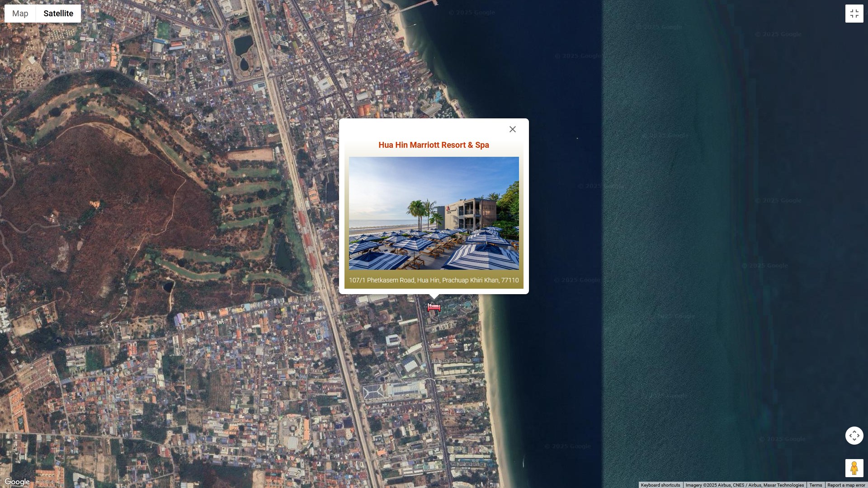The image size is (868, 488).
Task: Exit fullscreen using the top-right icon
Action: tap(854, 14)
